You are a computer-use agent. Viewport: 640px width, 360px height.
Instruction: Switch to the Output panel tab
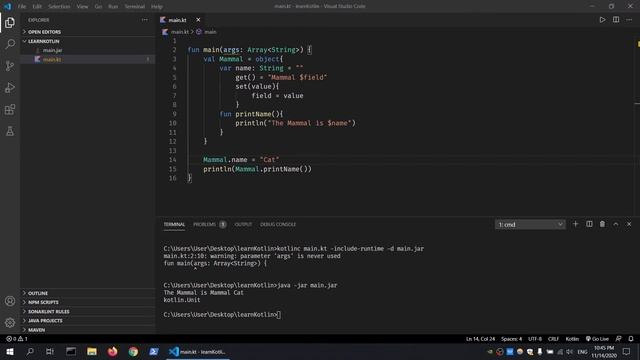tap(243, 224)
